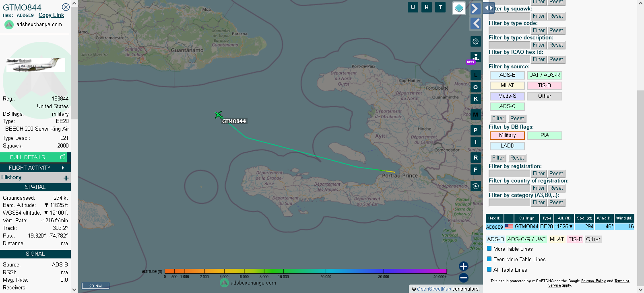
Task: Toggle the T map button
Action: [x=440, y=7]
